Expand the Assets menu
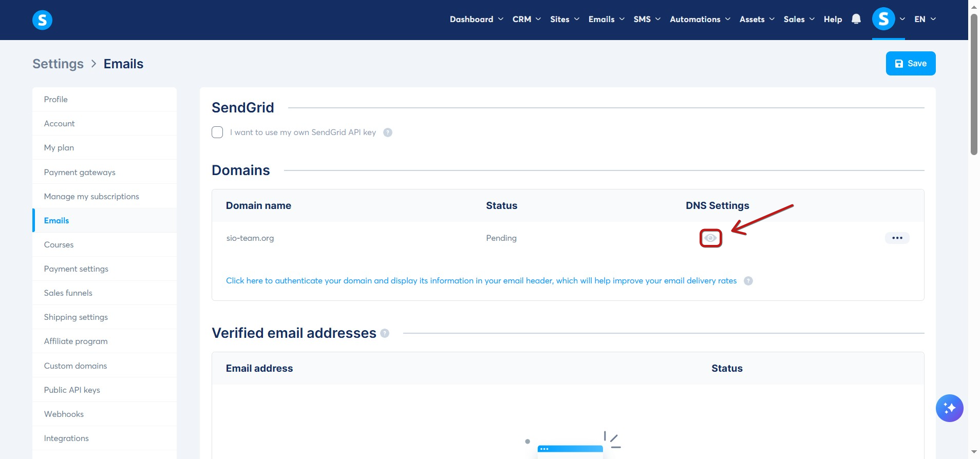The image size is (980, 459). pyautogui.click(x=757, y=19)
